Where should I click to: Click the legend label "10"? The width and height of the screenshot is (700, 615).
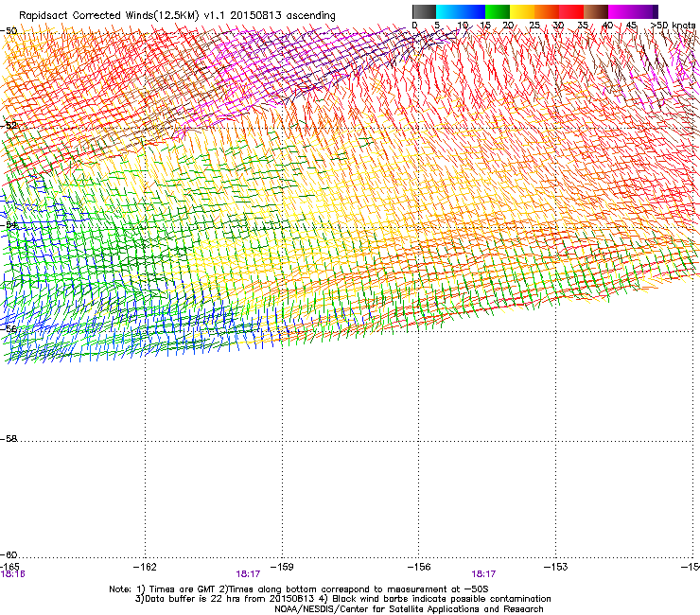point(463,26)
